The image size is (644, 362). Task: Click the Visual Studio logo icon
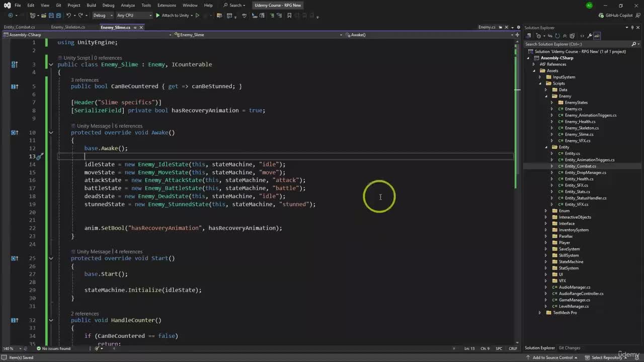[7, 6]
